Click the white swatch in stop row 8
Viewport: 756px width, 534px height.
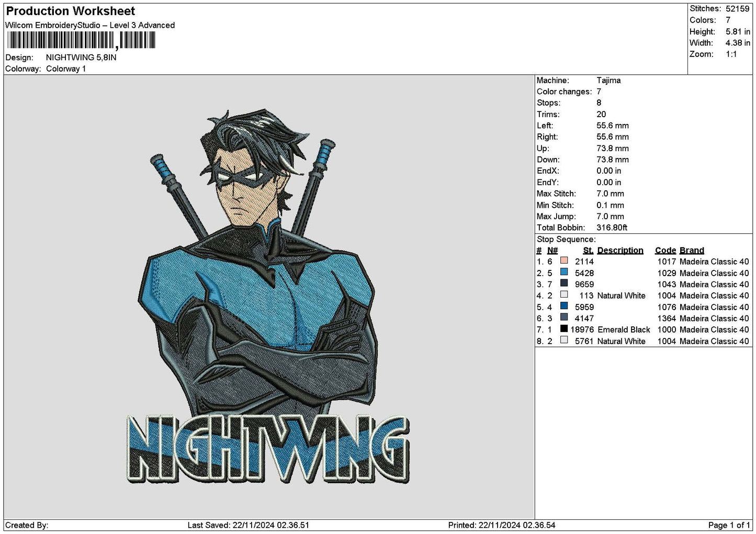[563, 340]
